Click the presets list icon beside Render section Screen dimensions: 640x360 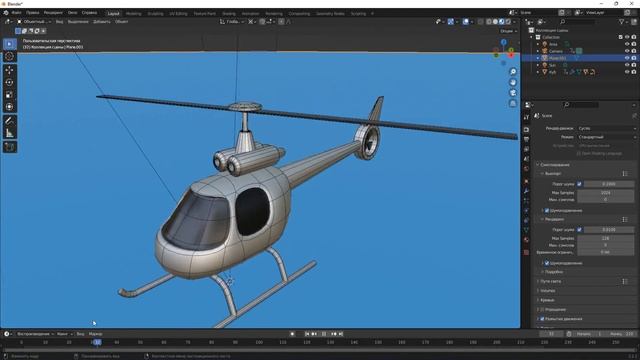[625, 220]
